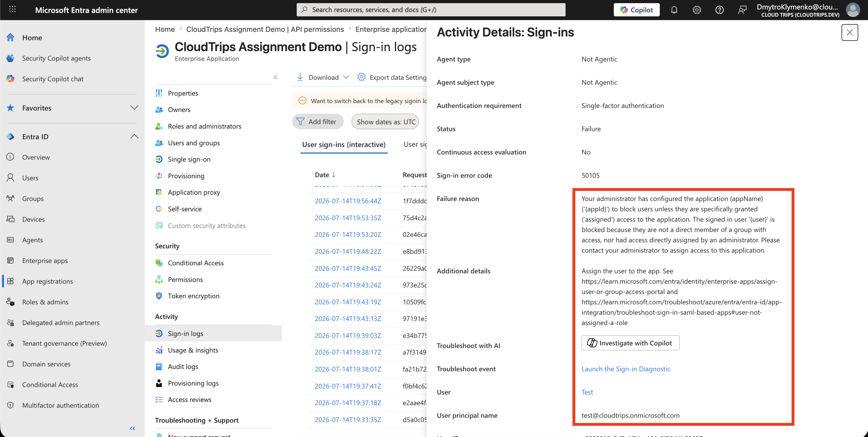Open the account avatar menu
The width and height of the screenshot is (868, 437).
(x=853, y=10)
